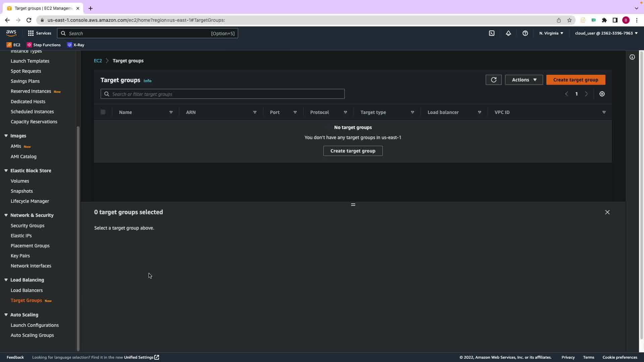Click the panel resize drag handle
The height and width of the screenshot is (362, 644).
coord(353,204)
